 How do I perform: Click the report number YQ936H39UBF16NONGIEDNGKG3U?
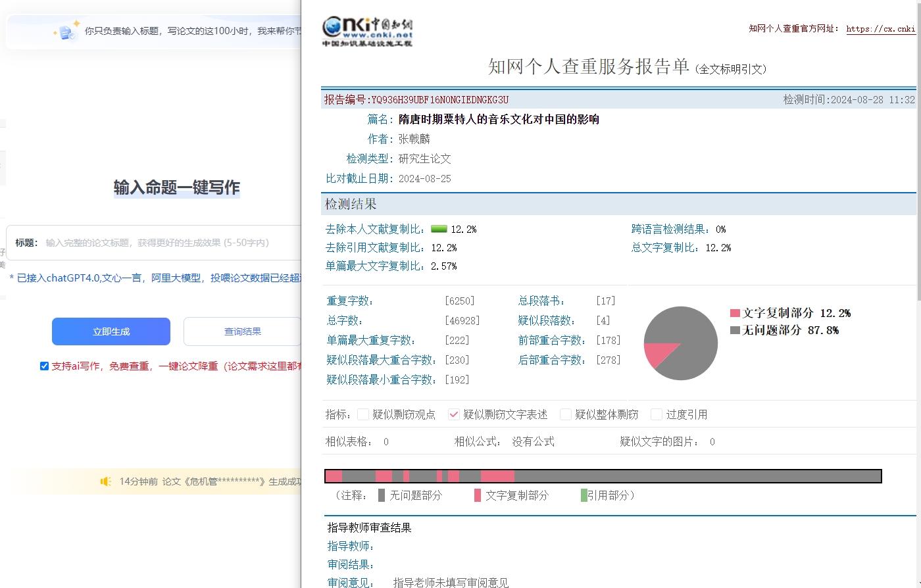point(440,100)
